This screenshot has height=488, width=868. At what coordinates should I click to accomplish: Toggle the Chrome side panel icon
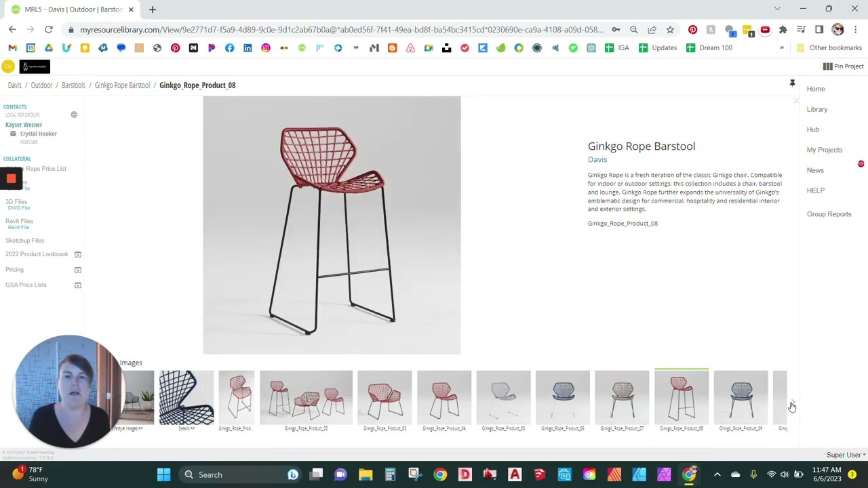pyautogui.click(x=819, y=30)
